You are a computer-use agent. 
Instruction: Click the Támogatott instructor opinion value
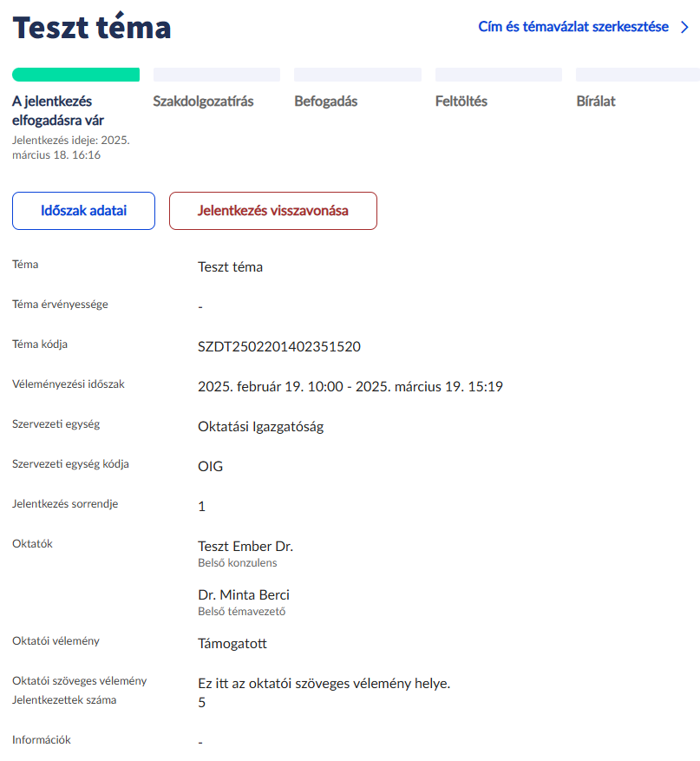[x=232, y=644]
